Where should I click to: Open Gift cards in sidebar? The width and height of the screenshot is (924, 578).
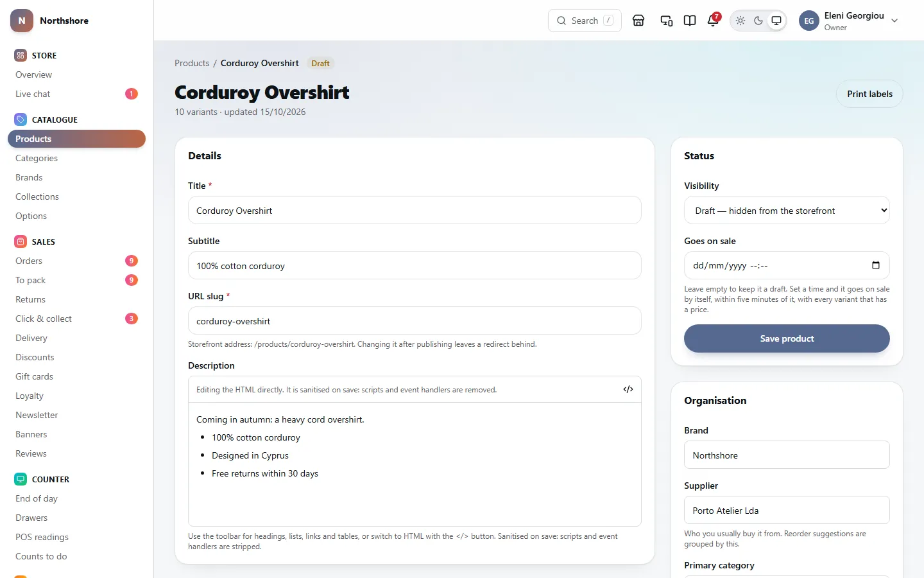tap(76, 376)
